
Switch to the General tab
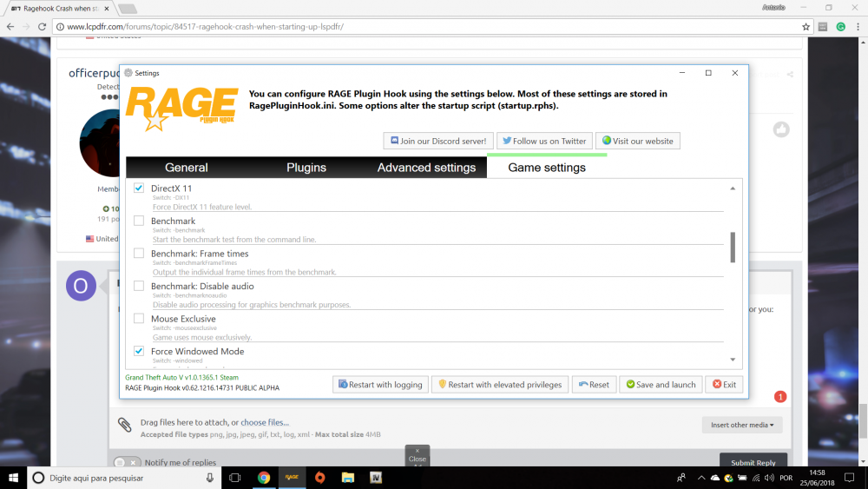point(186,168)
